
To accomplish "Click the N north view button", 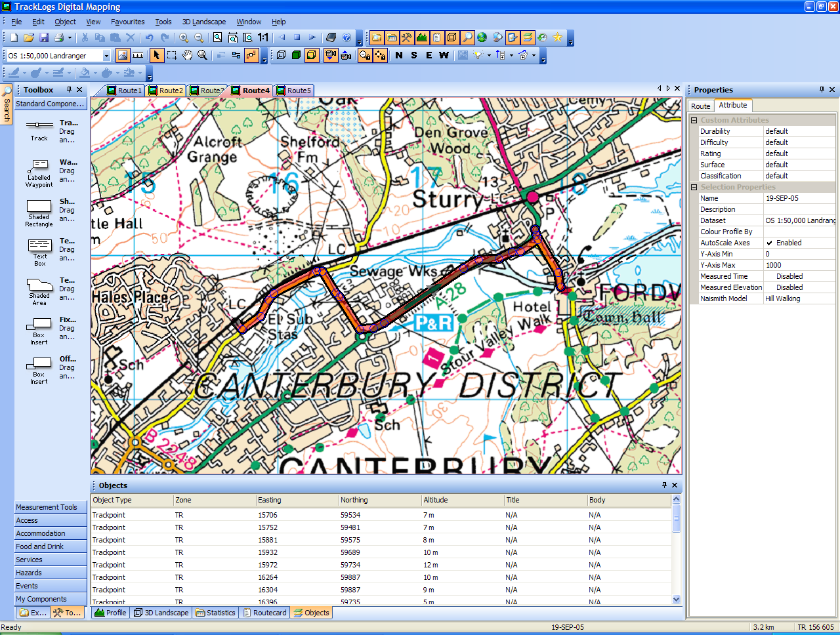I will (399, 56).
